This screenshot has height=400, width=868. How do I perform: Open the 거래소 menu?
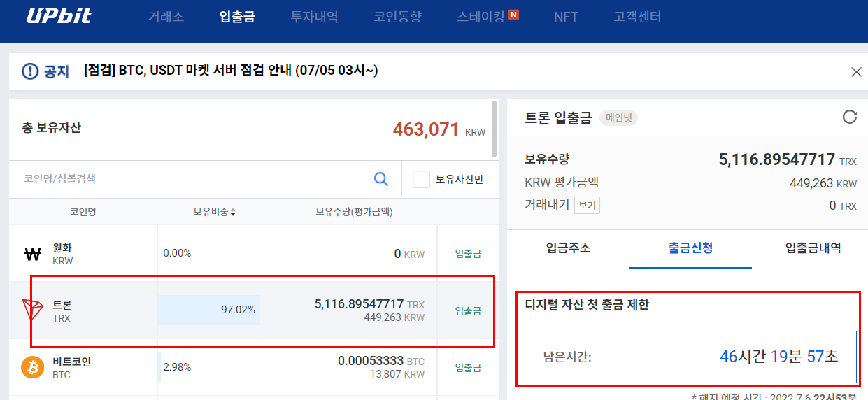pyautogui.click(x=166, y=17)
